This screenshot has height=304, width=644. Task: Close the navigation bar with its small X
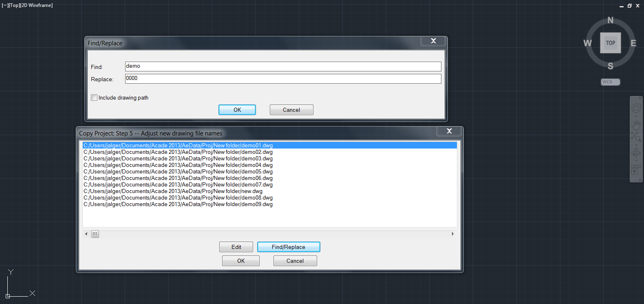(x=640, y=98)
